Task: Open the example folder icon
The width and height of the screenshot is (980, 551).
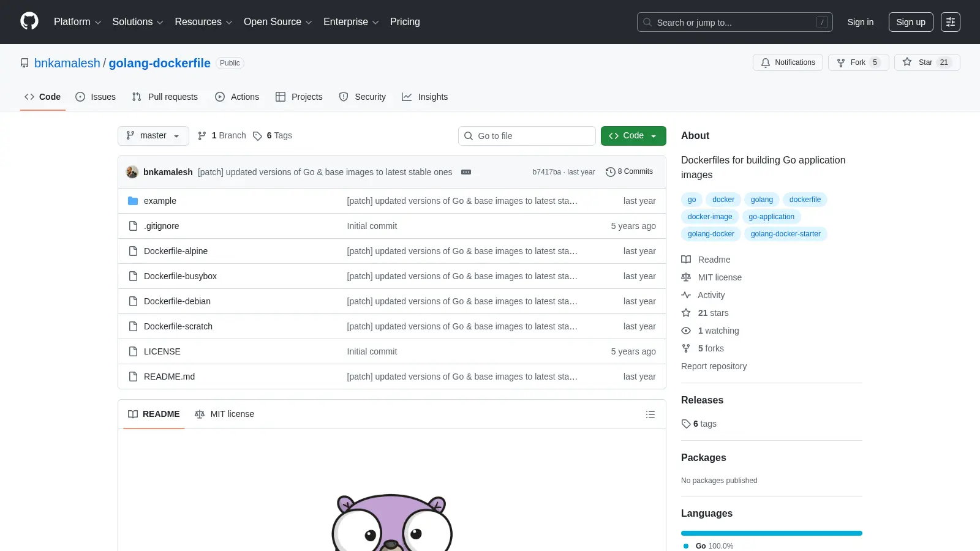Action: click(133, 201)
